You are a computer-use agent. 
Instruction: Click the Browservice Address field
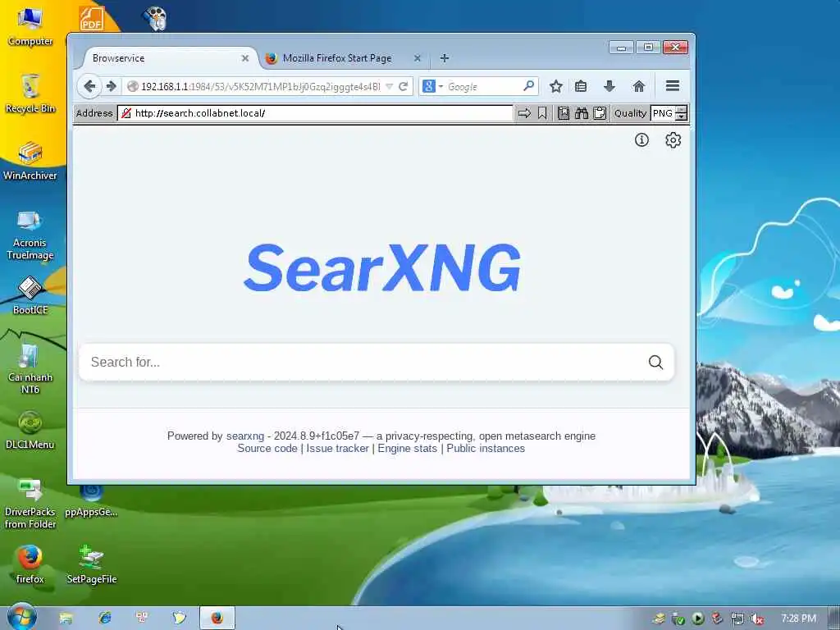coord(315,113)
